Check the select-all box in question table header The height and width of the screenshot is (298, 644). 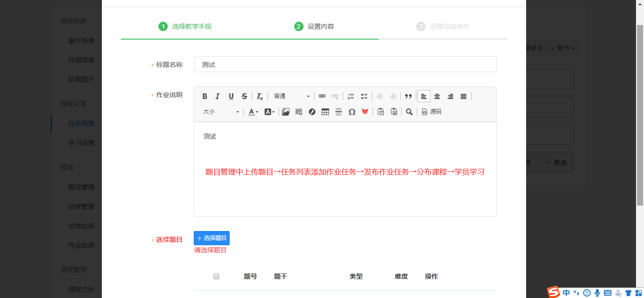pyautogui.click(x=216, y=276)
